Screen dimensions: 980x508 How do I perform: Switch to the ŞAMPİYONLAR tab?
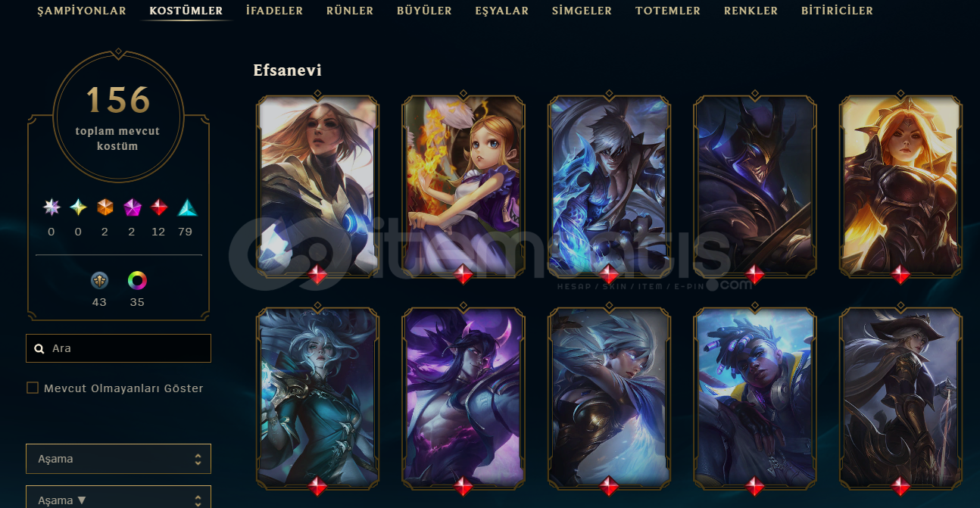[x=82, y=11]
